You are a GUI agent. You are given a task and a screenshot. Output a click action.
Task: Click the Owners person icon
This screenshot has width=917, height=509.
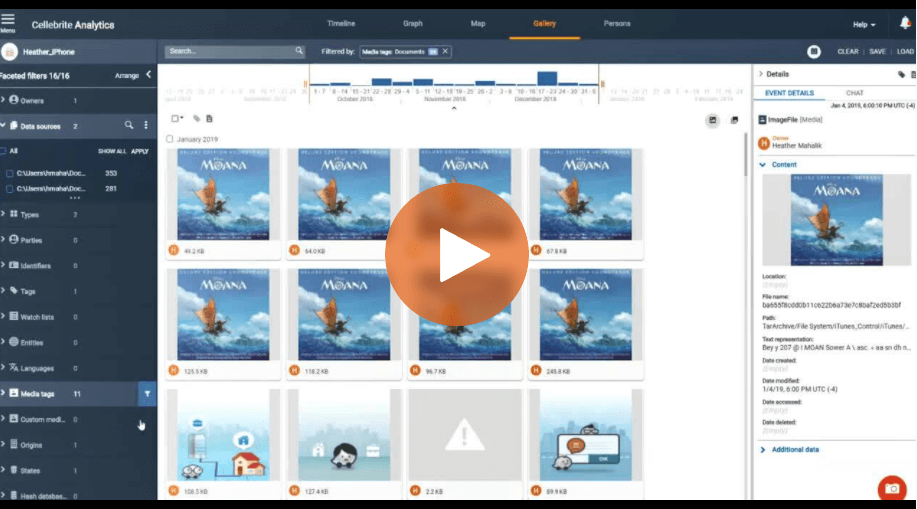pos(13,100)
